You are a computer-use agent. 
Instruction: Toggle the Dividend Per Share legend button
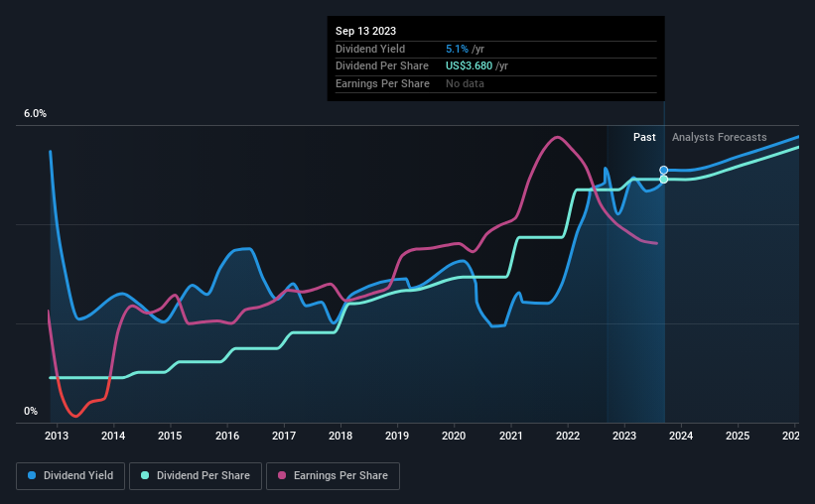[x=196, y=476]
